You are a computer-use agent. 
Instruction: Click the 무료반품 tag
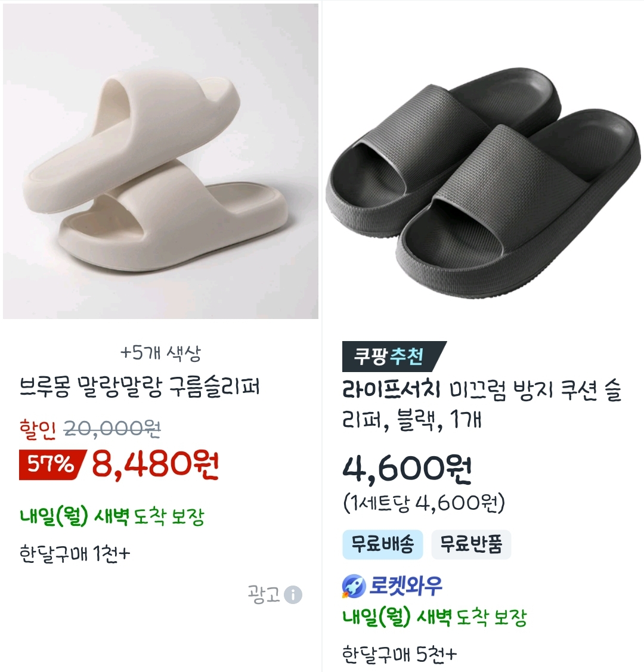(x=471, y=544)
